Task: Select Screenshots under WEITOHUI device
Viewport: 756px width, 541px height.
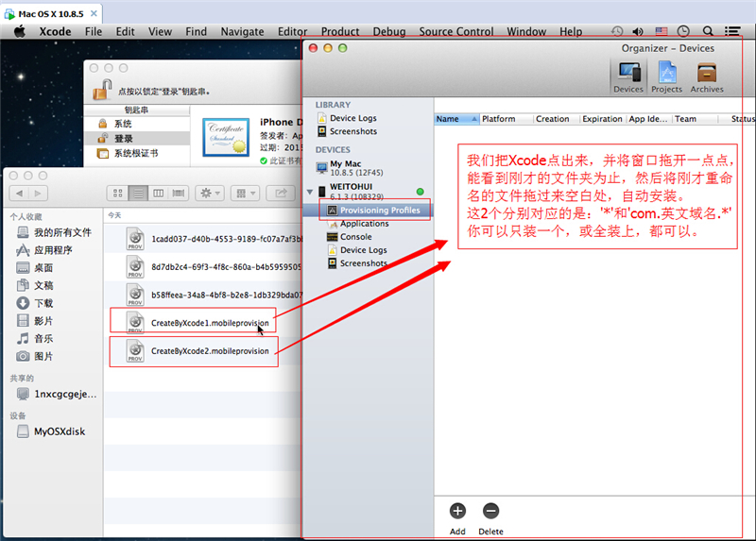Action: click(x=357, y=263)
